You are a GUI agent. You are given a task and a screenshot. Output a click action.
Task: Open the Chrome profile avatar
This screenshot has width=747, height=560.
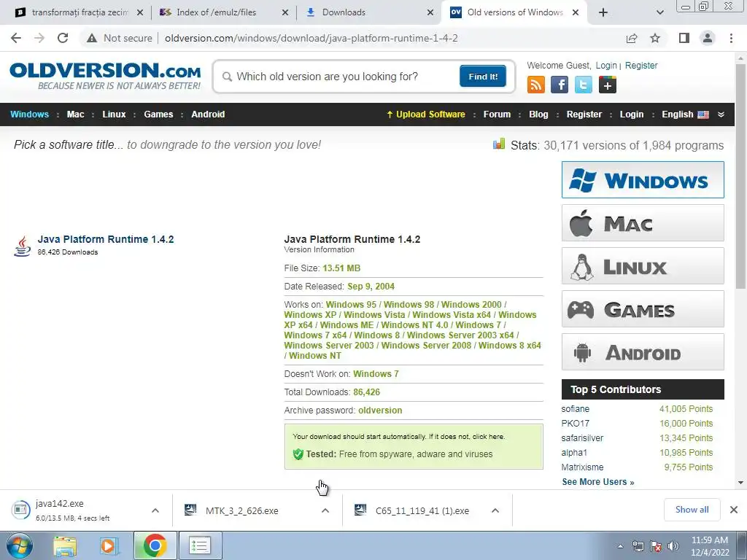click(x=708, y=38)
